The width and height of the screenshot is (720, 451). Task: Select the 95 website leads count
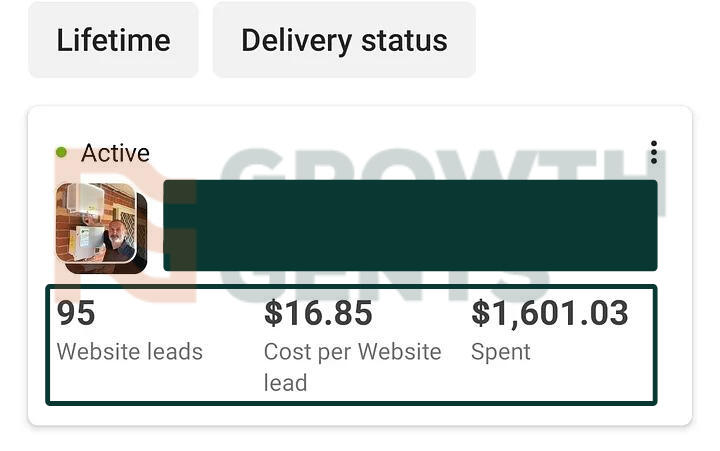pyautogui.click(x=76, y=314)
